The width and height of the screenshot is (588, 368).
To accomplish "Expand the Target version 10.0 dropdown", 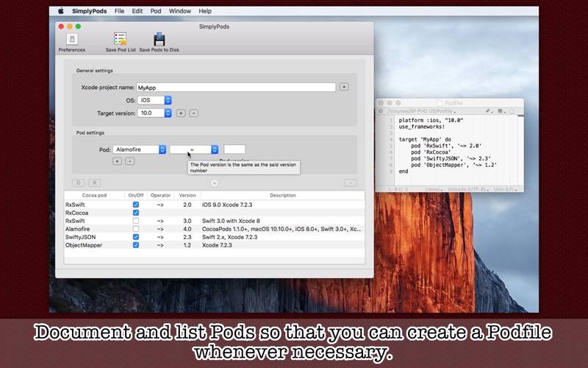I will click(154, 113).
